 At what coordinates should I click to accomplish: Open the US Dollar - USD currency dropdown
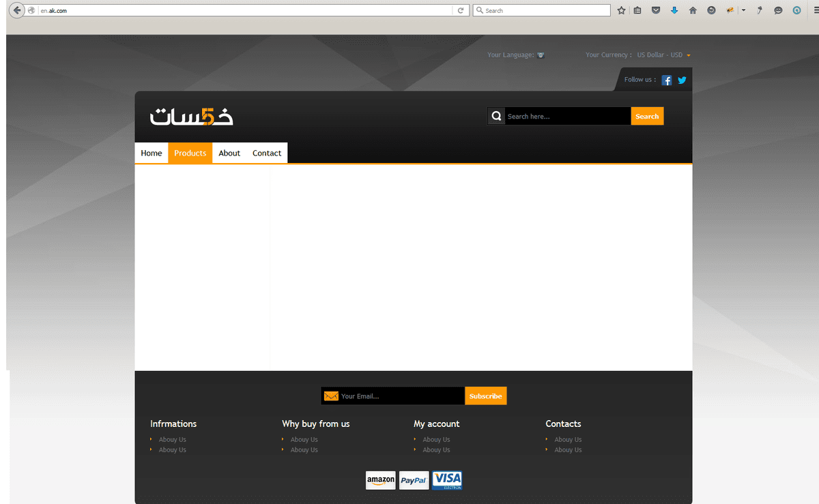pos(664,55)
